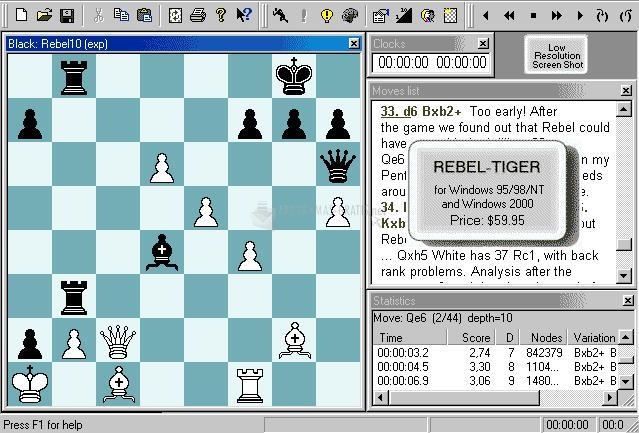Click the Variation column header
This screenshot has width=639, height=433.
[593, 337]
